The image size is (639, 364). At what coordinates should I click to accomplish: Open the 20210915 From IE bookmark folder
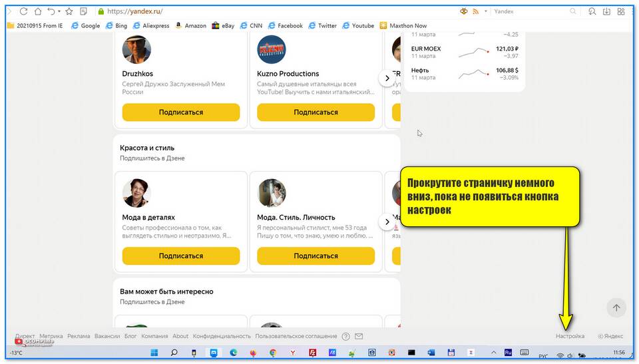pyautogui.click(x=35, y=26)
